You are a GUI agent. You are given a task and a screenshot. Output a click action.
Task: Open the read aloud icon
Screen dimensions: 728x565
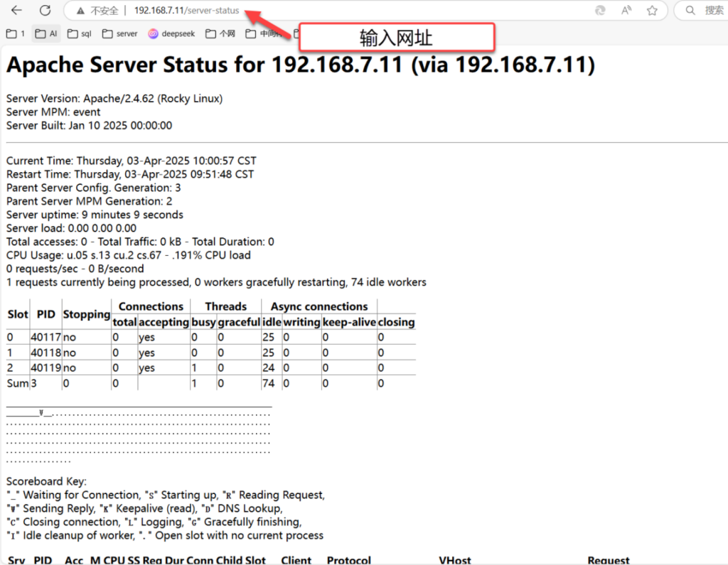coord(626,11)
